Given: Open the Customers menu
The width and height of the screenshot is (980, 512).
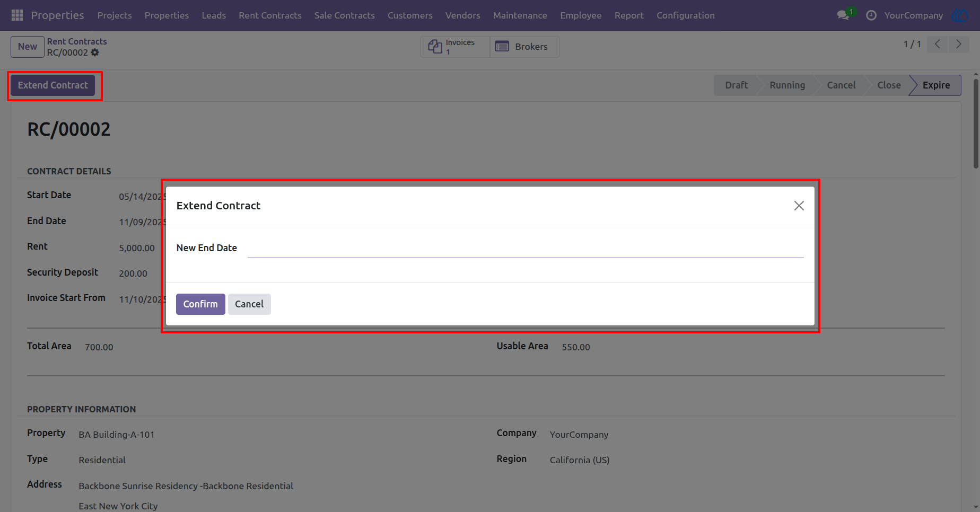Looking at the screenshot, I should [410, 15].
